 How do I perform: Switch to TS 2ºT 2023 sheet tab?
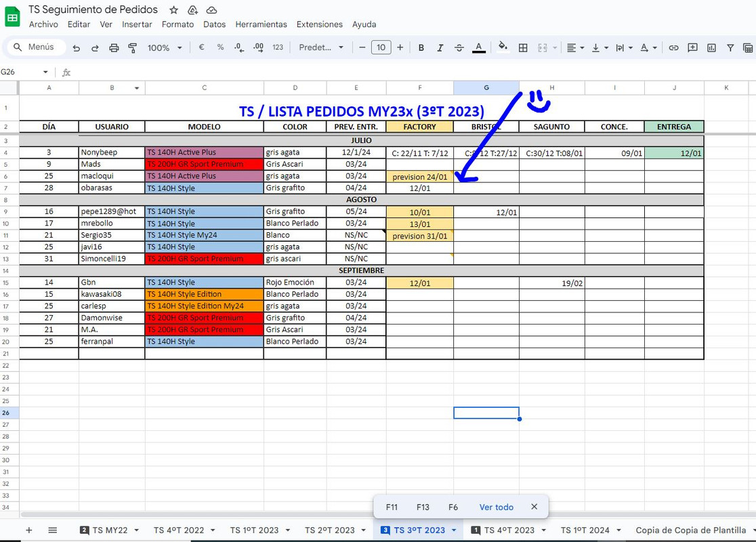coord(330,530)
